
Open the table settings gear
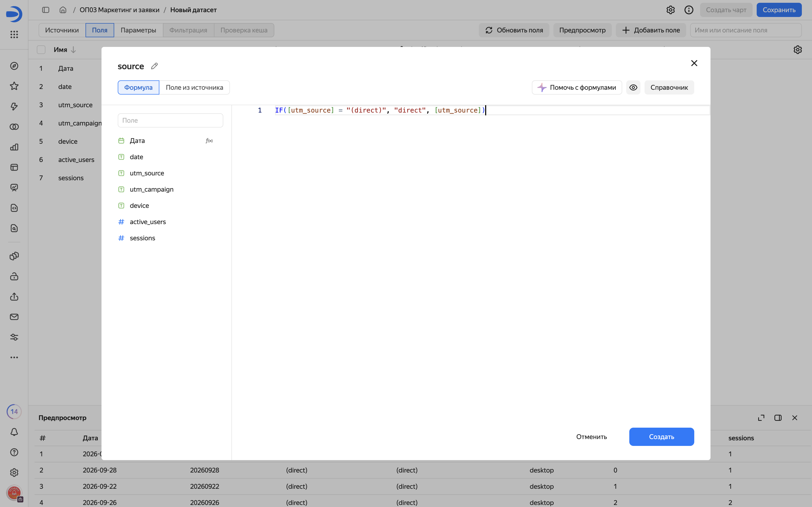pyautogui.click(x=798, y=50)
